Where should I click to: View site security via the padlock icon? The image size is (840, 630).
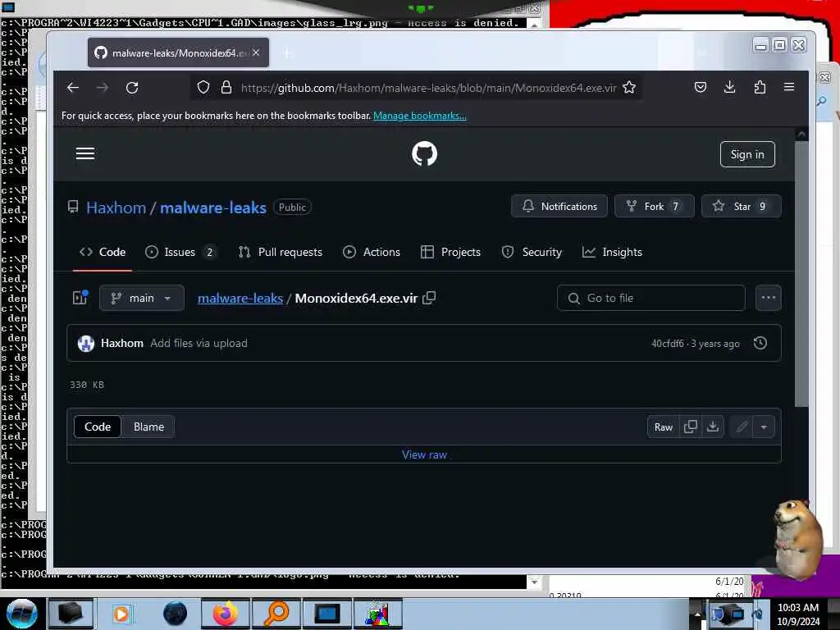pos(226,87)
